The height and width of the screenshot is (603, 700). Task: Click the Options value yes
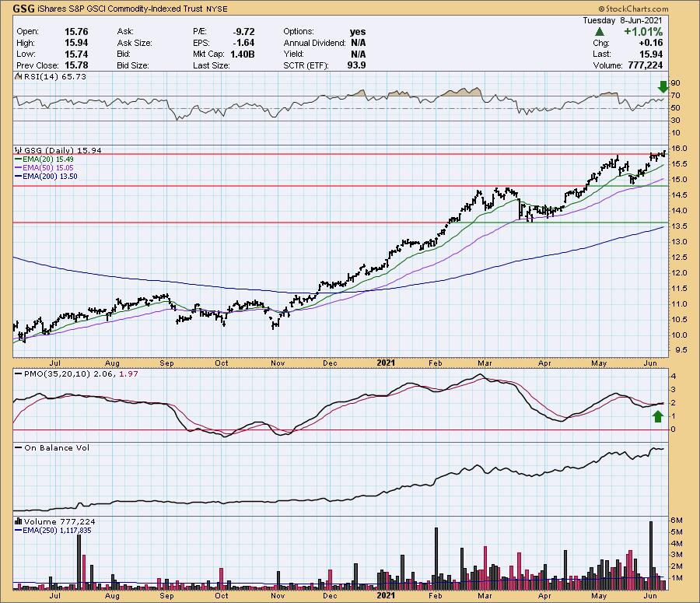358,32
